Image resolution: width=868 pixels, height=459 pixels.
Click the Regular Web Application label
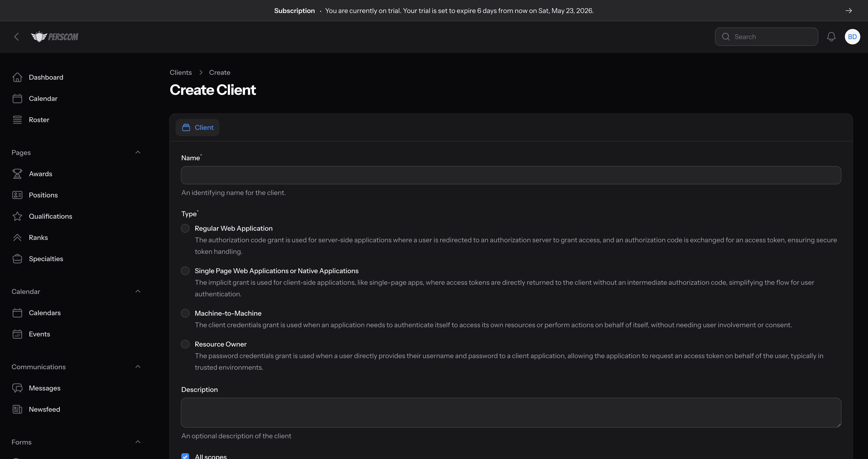click(x=233, y=228)
